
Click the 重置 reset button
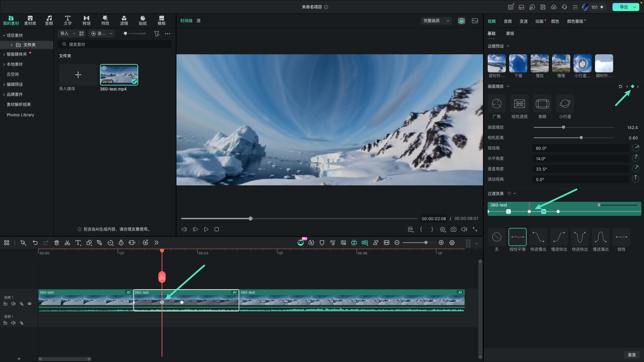[x=632, y=355]
